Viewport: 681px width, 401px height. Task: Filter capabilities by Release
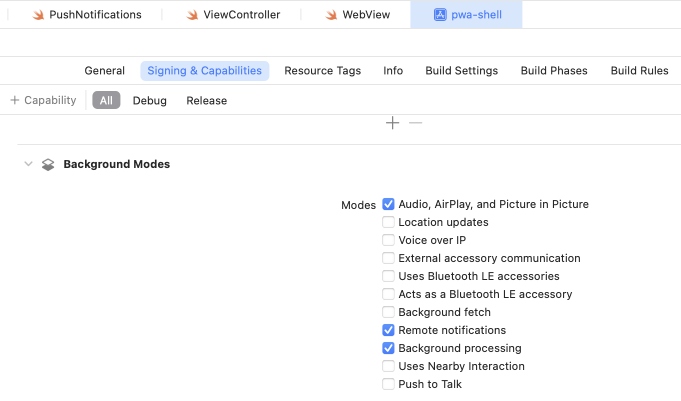(206, 100)
